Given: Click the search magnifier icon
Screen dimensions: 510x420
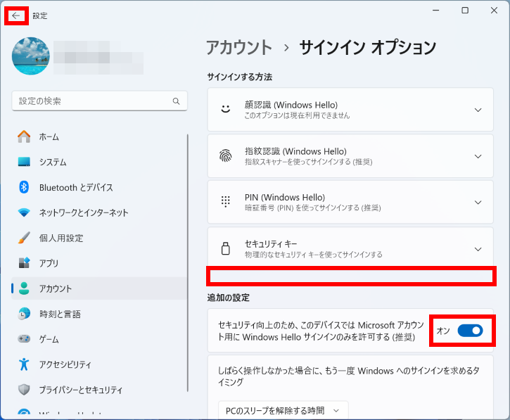Looking at the screenshot, I should pos(177,101).
